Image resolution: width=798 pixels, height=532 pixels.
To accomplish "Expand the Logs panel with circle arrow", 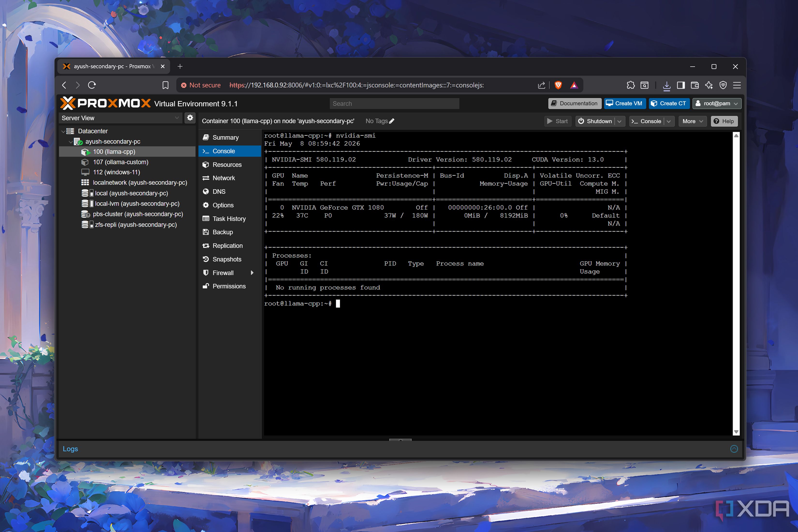I will (x=734, y=449).
